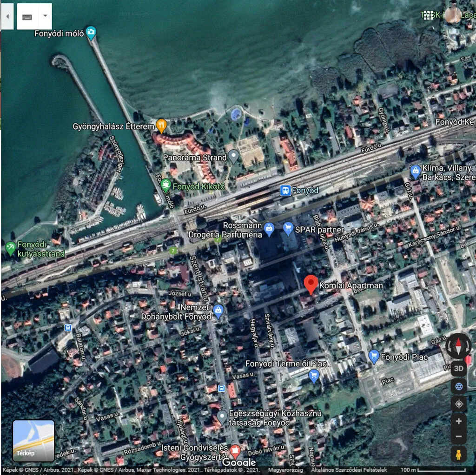Image resolution: width=476 pixels, height=475 pixels.
Task: Open the Általános Szerződési Feltételek link
Action: pos(349,470)
